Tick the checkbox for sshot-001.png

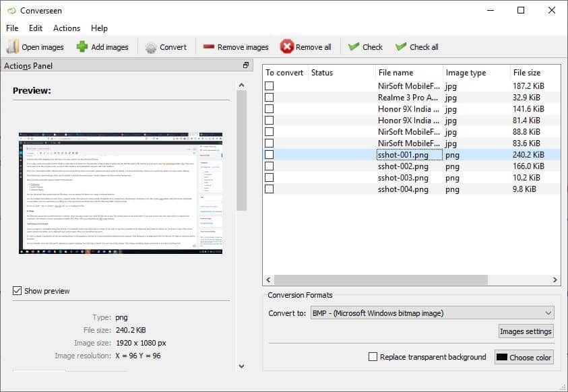tap(270, 154)
